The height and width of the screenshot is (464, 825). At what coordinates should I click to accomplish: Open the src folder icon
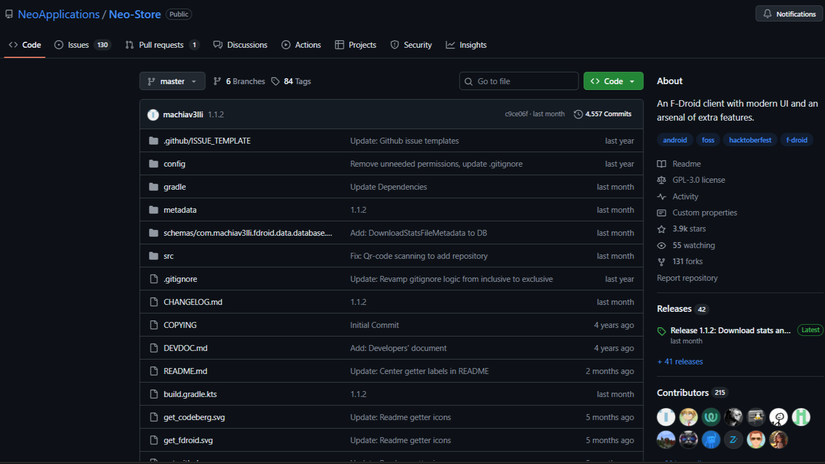pyautogui.click(x=154, y=256)
